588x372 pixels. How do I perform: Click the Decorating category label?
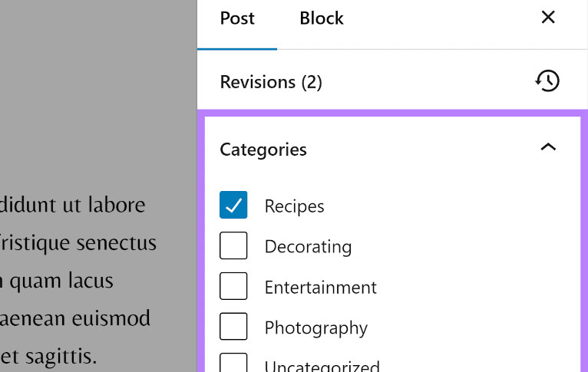coord(308,247)
